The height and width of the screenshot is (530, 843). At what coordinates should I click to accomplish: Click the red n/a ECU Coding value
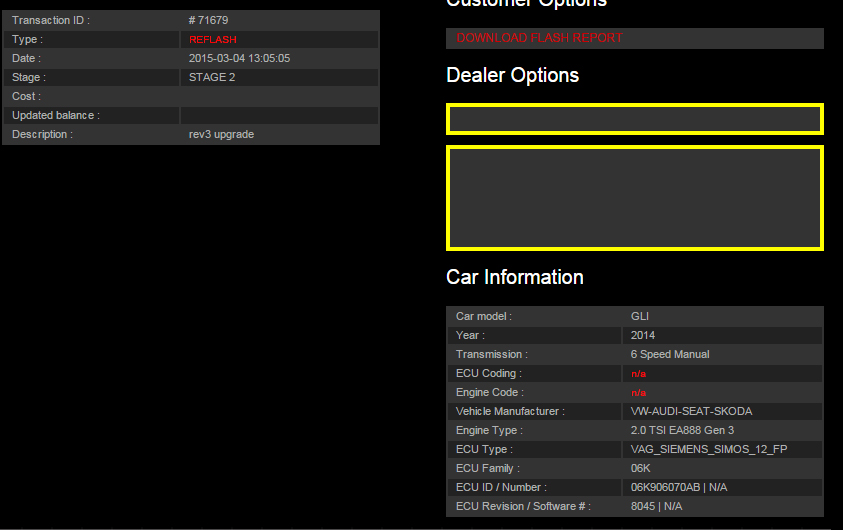pos(638,374)
